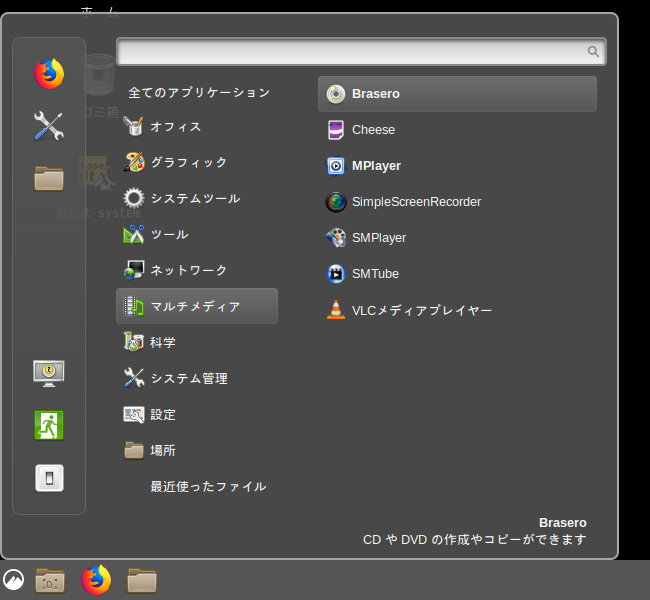Click the SMTube app icon
Viewport: 650px width, 600px height.
tap(336, 274)
